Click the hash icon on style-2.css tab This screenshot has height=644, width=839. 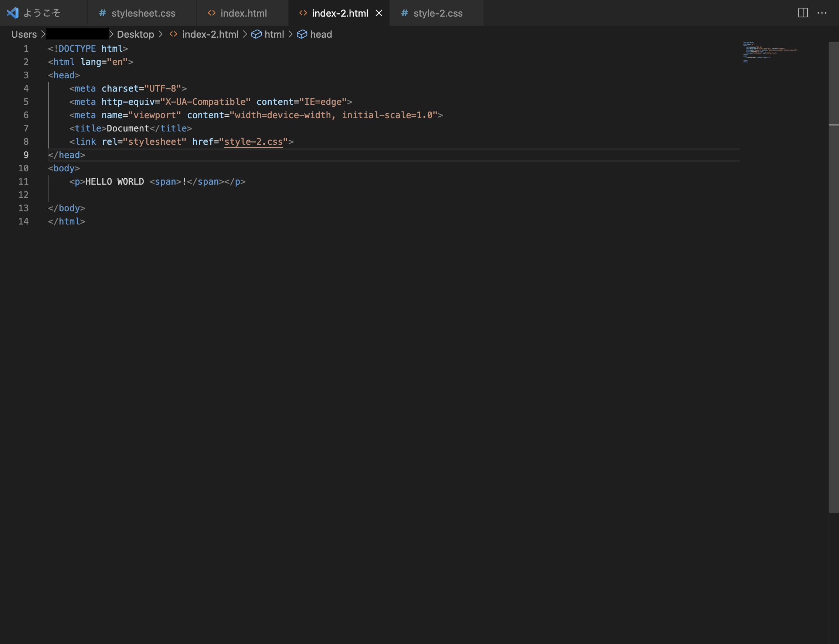pyautogui.click(x=404, y=13)
